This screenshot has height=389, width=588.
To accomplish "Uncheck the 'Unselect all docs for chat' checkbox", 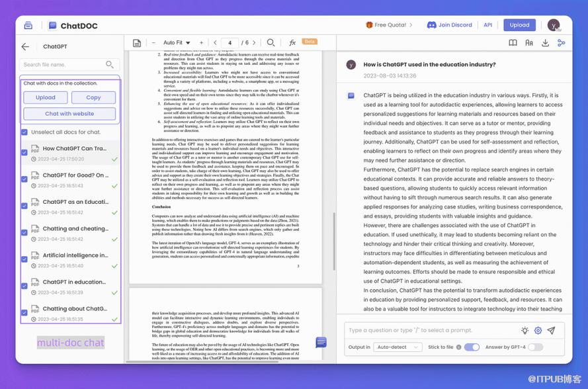I will click(24, 132).
